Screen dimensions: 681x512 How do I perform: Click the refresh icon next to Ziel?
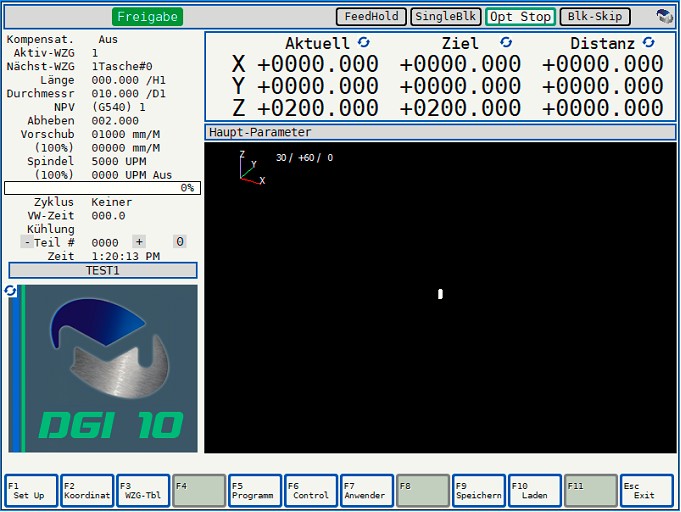506,42
